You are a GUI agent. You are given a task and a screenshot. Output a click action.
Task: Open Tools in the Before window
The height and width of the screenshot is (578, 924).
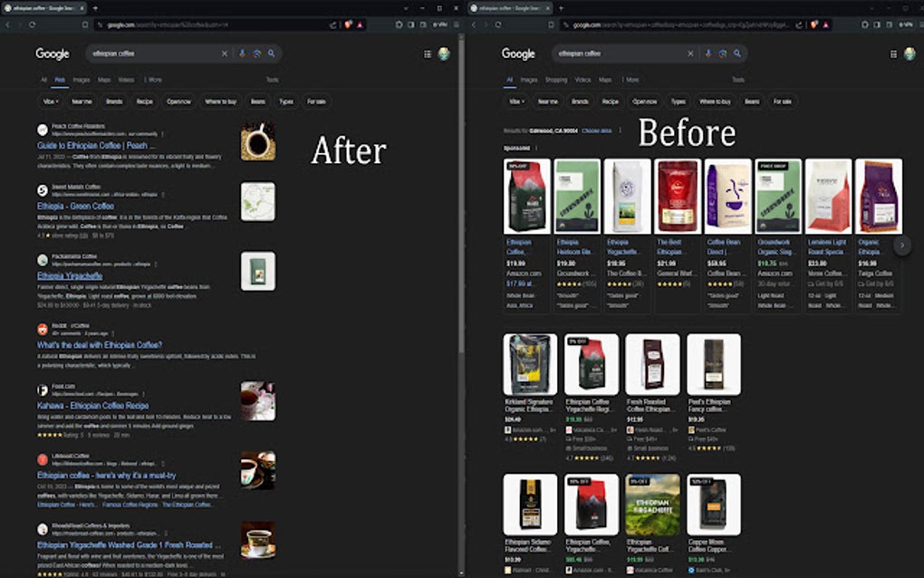tap(738, 80)
